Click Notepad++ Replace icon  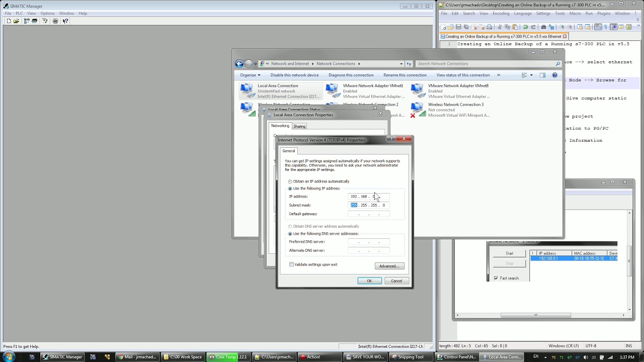[551, 27]
